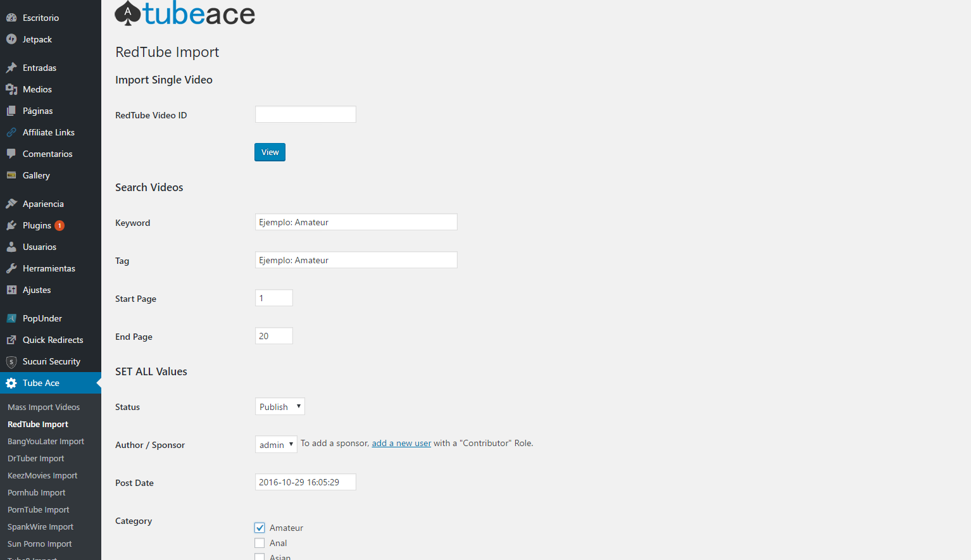Select RedTube Import submenu item
The width and height of the screenshot is (971, 560).
point(38,424)
